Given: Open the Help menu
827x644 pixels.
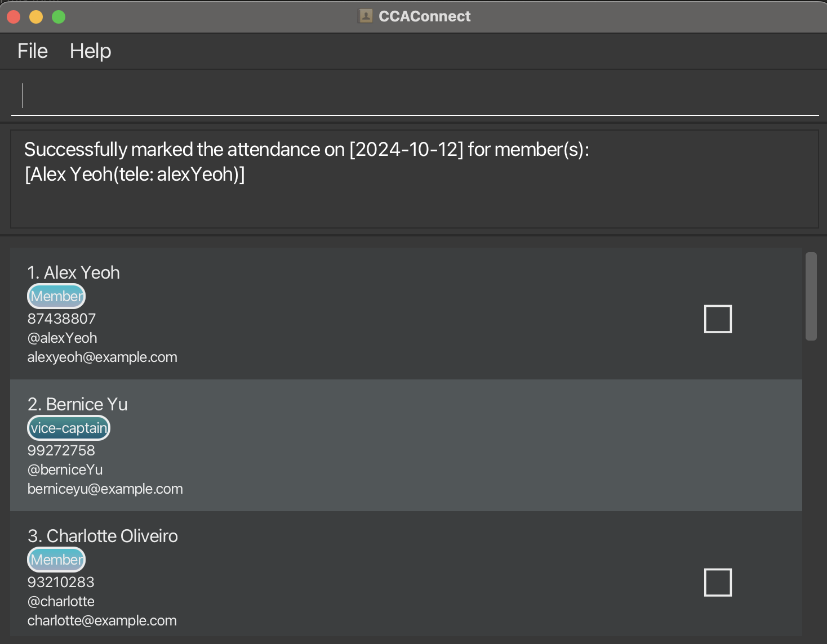Looking at the screenshot, I should click(90, 51).
